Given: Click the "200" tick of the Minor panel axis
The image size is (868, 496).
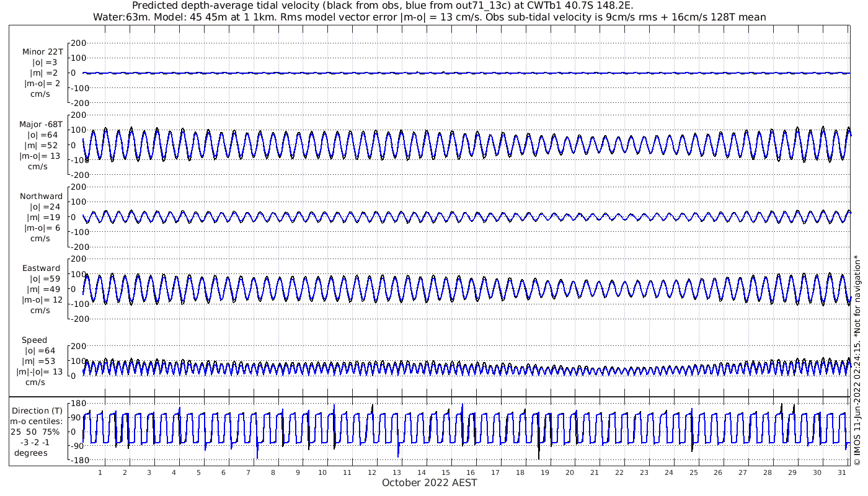Looking at the screenshot, I should coord(77,43).
